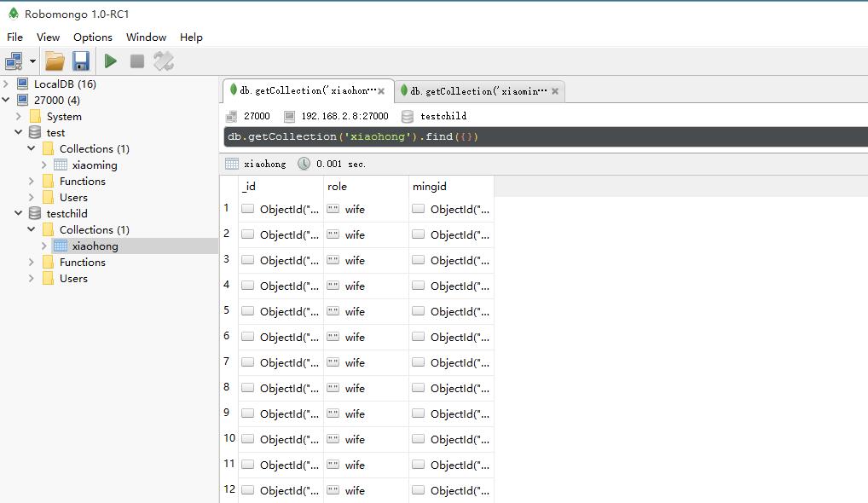
Task: Select row number 10 header
Action: coord(229,438)
